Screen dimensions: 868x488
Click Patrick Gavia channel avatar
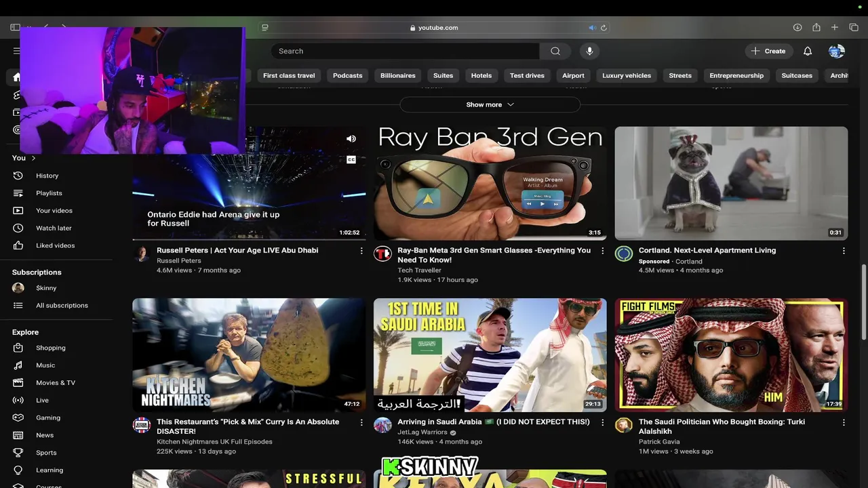coord(623,426)
